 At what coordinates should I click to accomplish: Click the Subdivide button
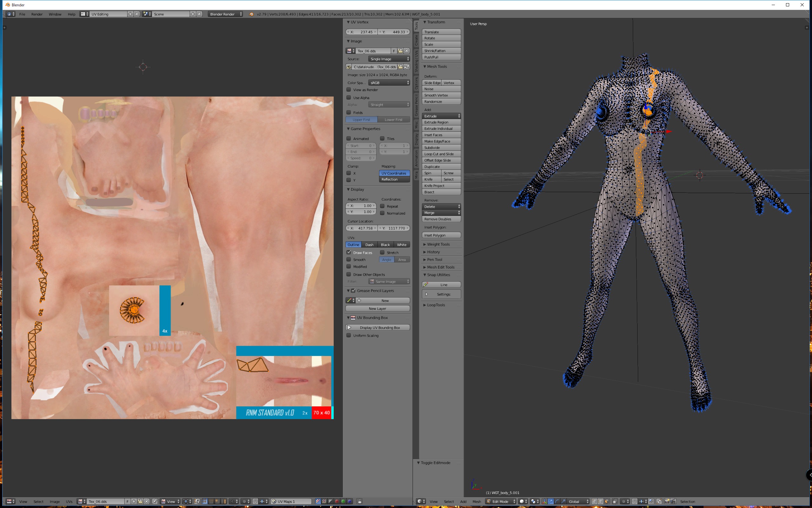tap(441, 148)
